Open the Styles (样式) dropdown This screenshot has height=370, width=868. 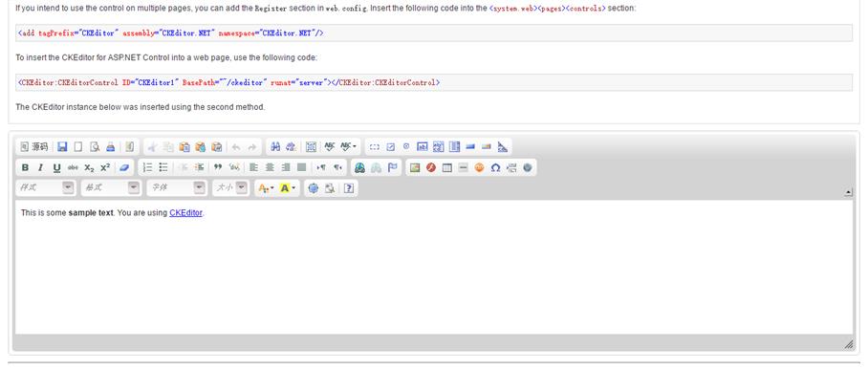click(x=46, y=188)
